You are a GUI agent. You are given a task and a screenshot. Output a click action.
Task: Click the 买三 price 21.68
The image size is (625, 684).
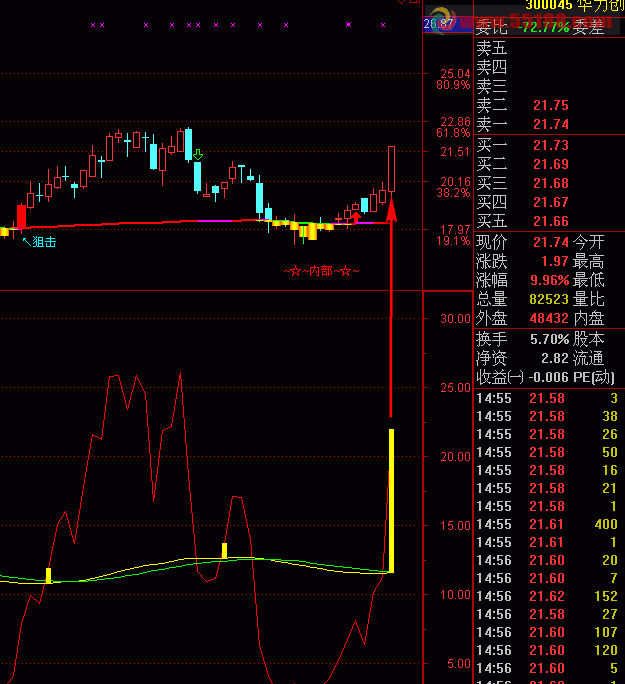pos(551,183)
